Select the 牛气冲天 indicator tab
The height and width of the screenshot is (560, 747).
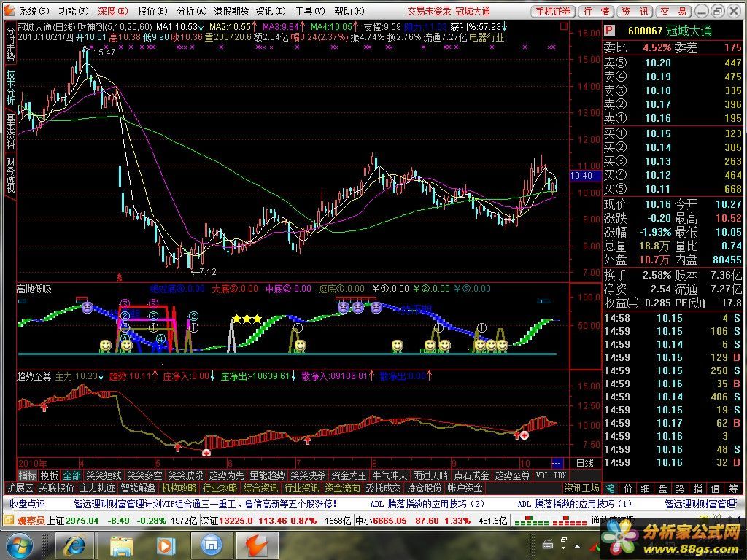pyautogui.click(x=390, y=475)
